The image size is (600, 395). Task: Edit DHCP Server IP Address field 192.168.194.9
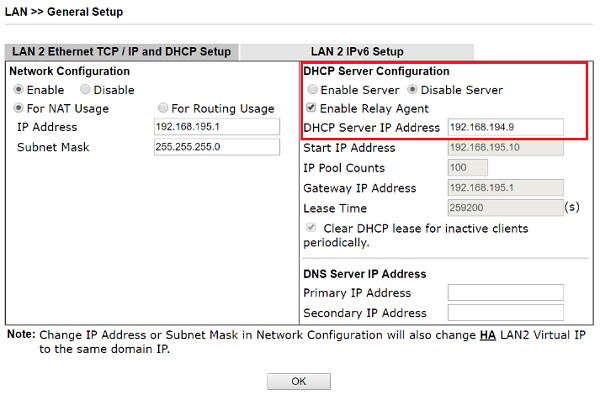505,127
